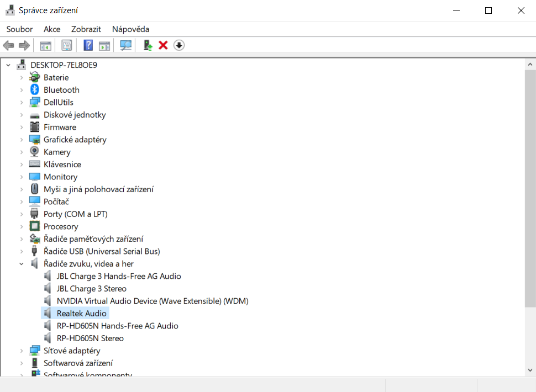Viewport: 536px width, 392px height.
Task: Select the DESKTOP-7EL8OE9 computer name
Action: click(64, 65)
